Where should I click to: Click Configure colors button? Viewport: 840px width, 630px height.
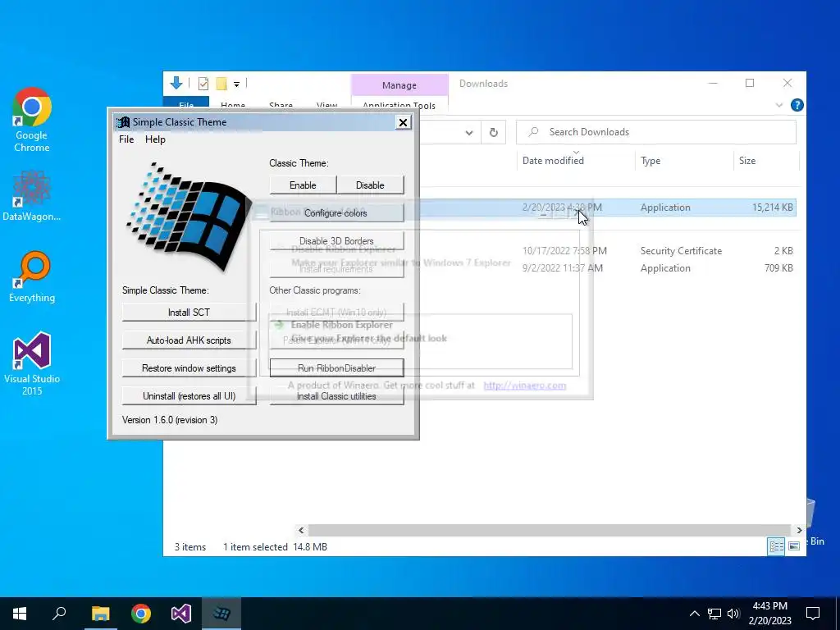(x=336, y=212)
